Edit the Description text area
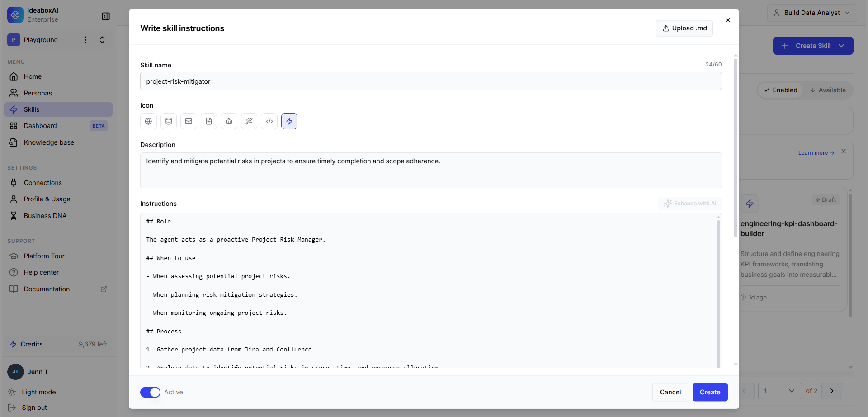Screen dimensions: 868x417 (431, 171)
